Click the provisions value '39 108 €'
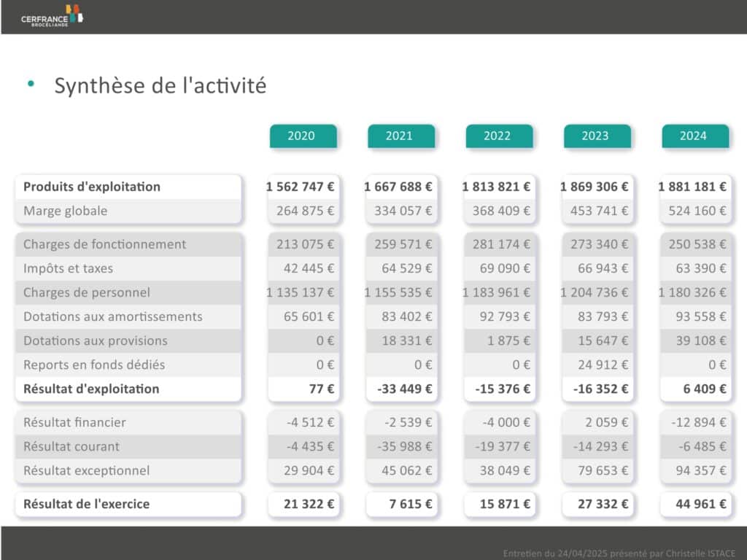The image size is (747, 560). tap(702, 341)
